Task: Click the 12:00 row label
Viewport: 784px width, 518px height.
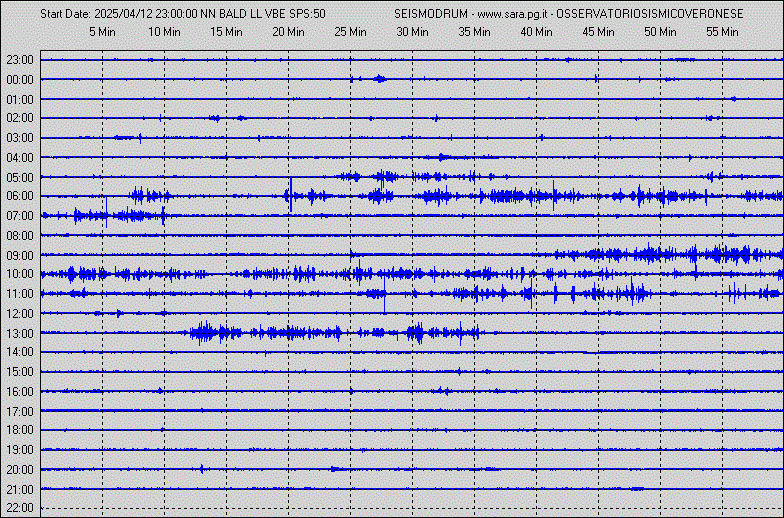Action: [20, 314]
